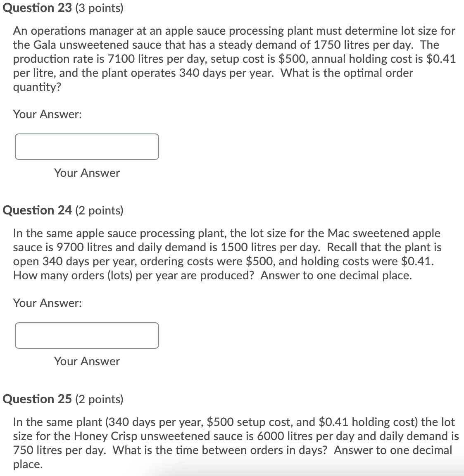The image size is (464, 476).
Task: Click the Your Answer label below Question 23 box
Action: click(86, 173)
